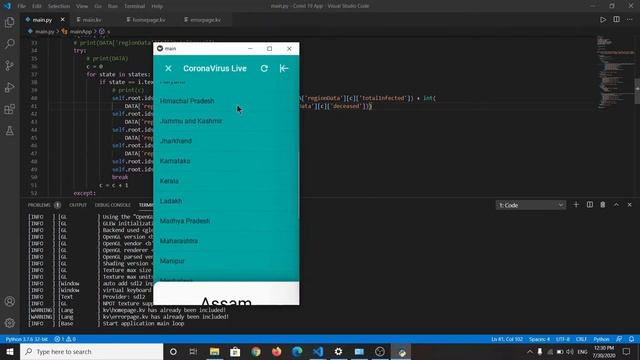Viewport: 640px width, 360px height.
Task: Switch to the main.py tab
Action: 42,20
